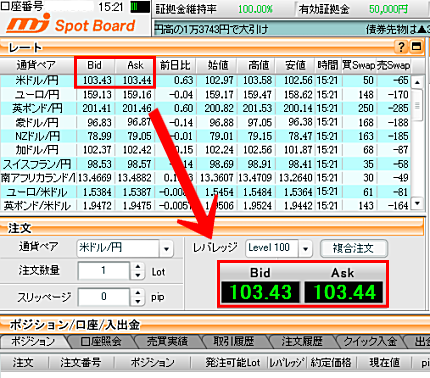Open the レバレッジ Level 100 dropdown
Screen dimensions: 430x378
tap(305, 248)
